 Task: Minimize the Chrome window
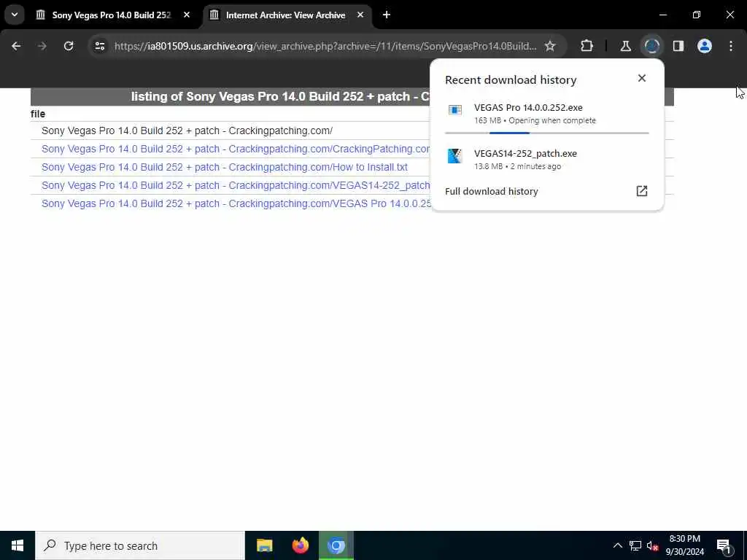pos(662,15)
